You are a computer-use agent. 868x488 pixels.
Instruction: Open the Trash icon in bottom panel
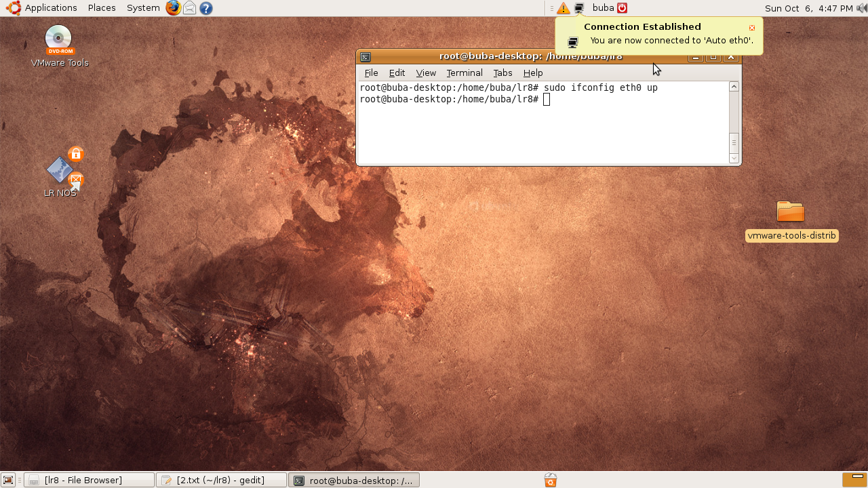pyautogui.click(x=551, y=480)
